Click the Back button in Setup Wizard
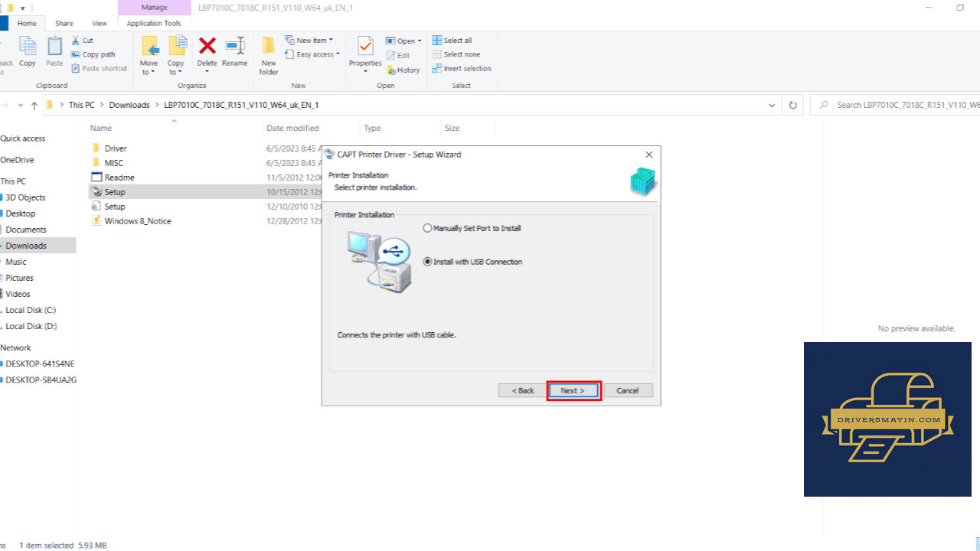The image size is (980, 551). coord(522,390)
